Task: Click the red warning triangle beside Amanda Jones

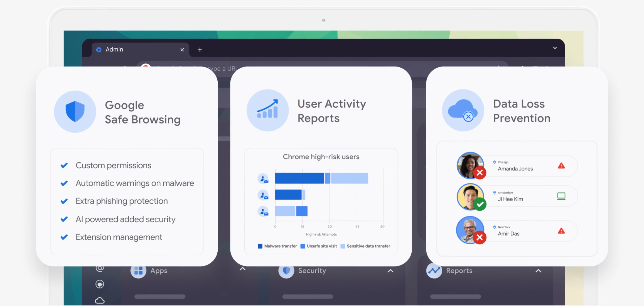Action: coord(561,166)
